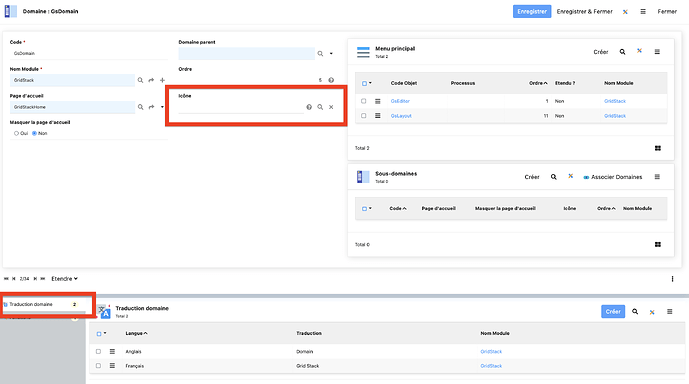Viewport: 689px width, 384px height.
Task: Click into the Code input field
Action: tap(89, 53)
